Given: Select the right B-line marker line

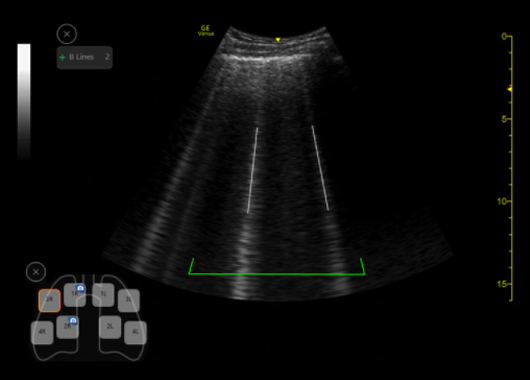Looking at the screenshot, I should point(320,168).
